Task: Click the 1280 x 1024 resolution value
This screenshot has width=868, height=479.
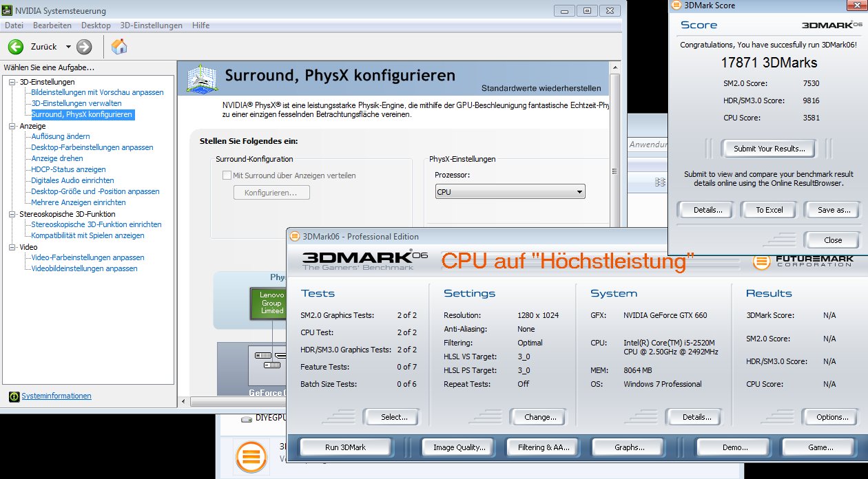Action: click(x=538, y=315)
